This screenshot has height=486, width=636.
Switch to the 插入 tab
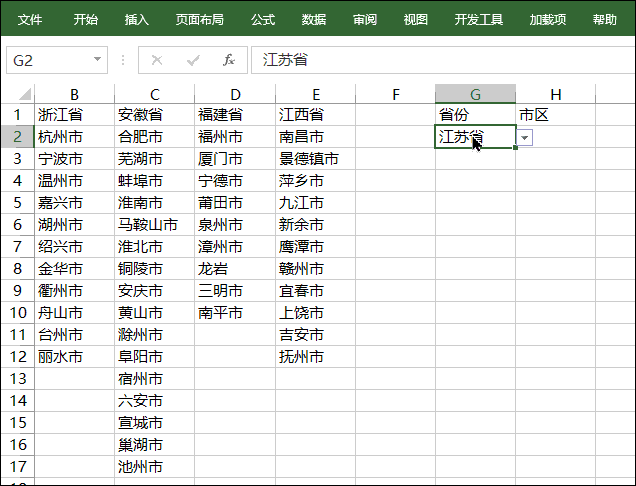click(137, 19)
